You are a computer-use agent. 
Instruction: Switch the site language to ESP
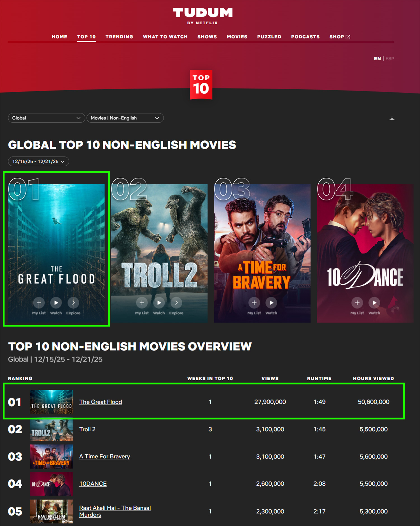[390, 59]
